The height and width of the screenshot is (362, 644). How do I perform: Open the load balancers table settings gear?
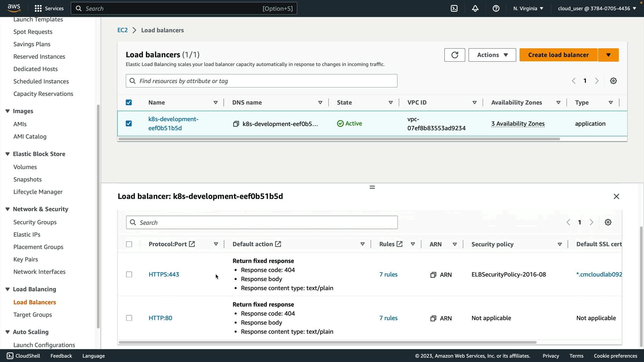point(613,81)
